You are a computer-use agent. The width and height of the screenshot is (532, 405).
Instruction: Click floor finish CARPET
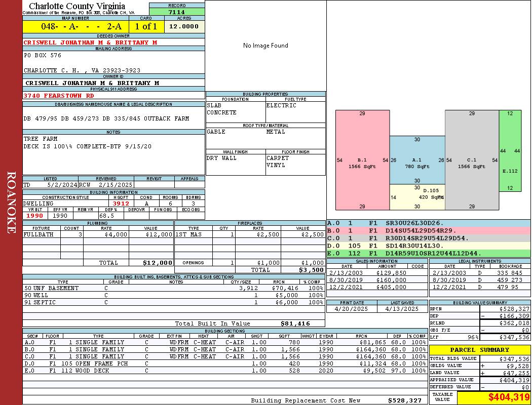point(278,158)
